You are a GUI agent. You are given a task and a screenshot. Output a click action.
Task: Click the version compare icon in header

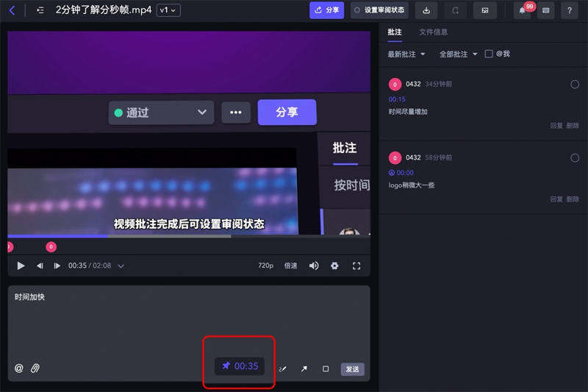coord(455,10)
